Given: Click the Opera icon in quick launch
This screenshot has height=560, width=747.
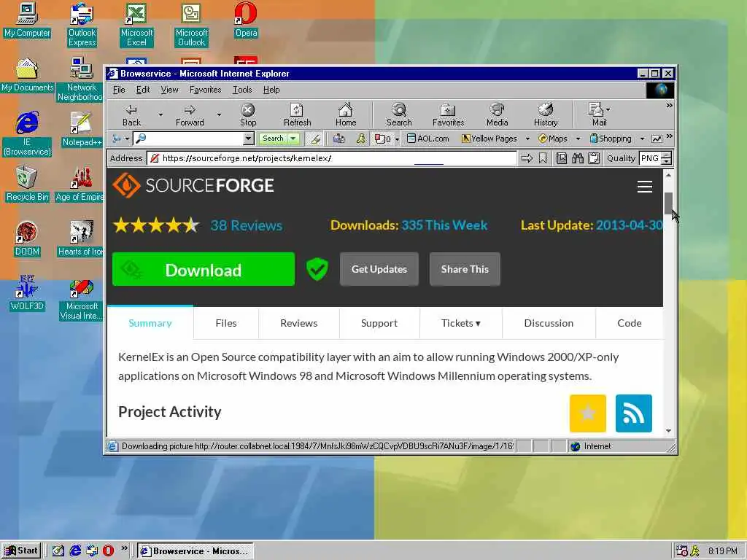Looking at the screenshot, I should [x=108, y=551].
